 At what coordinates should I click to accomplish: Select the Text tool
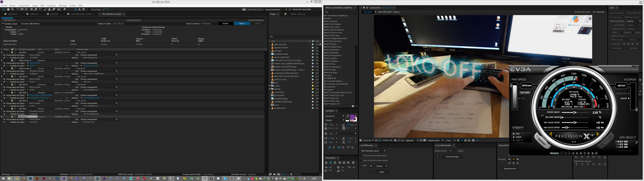pyautogui.click(x=40, y=9)
